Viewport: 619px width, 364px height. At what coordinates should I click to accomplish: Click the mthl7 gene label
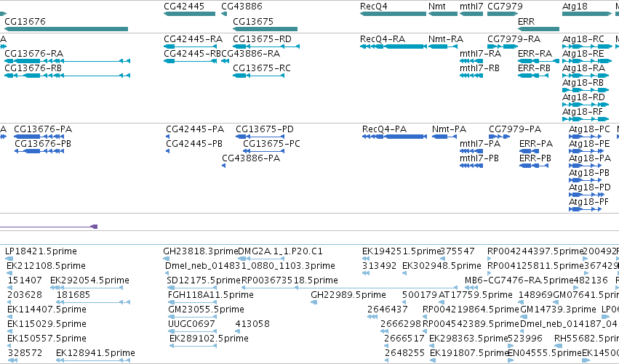click(x=471, y=7)
